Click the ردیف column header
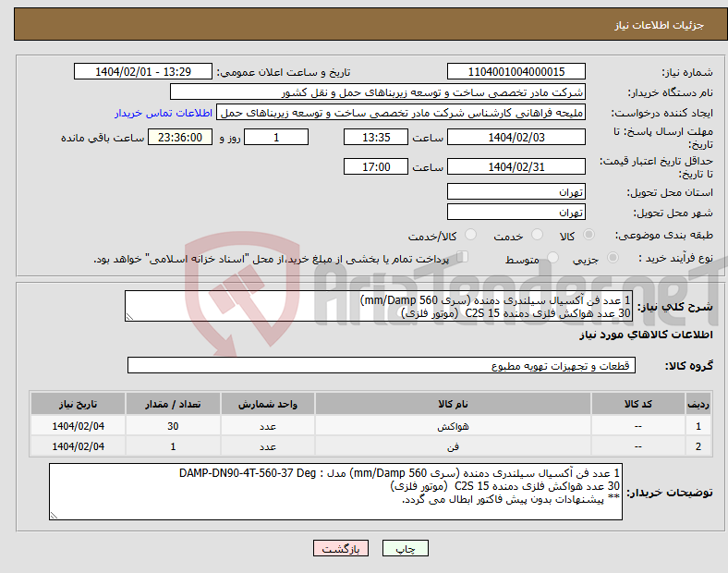Viewport: 728px width, 573px height. (698, 404)
